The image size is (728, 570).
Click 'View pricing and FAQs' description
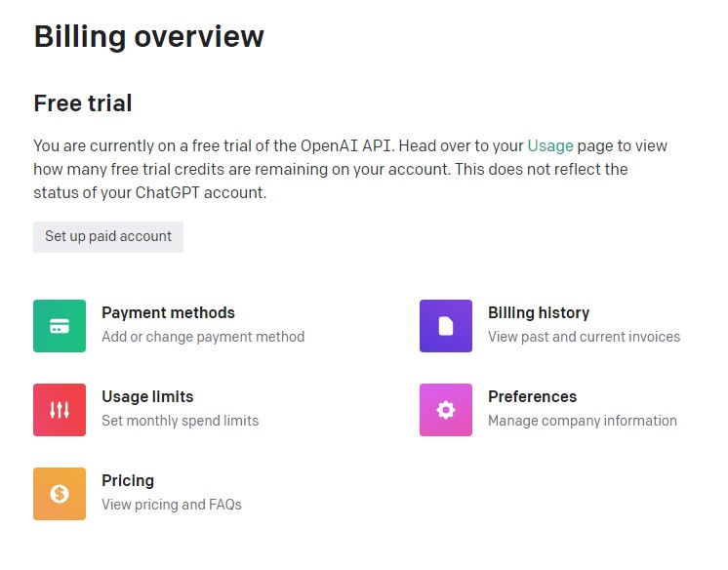[172, 505]
